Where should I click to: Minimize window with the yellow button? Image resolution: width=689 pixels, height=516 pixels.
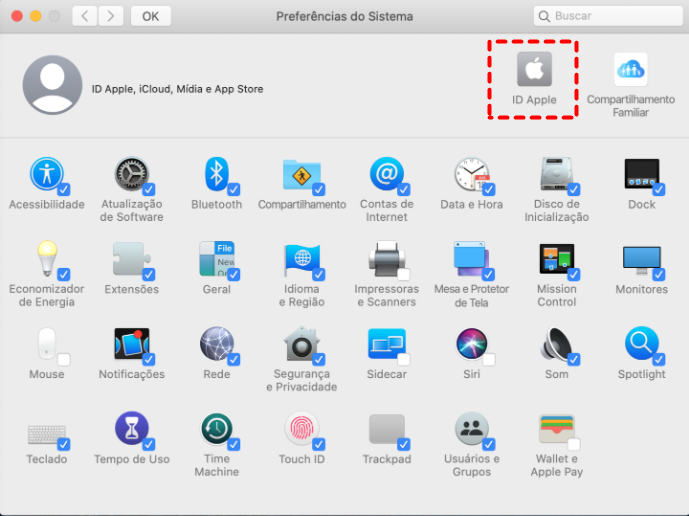click(x=36, y=16)
